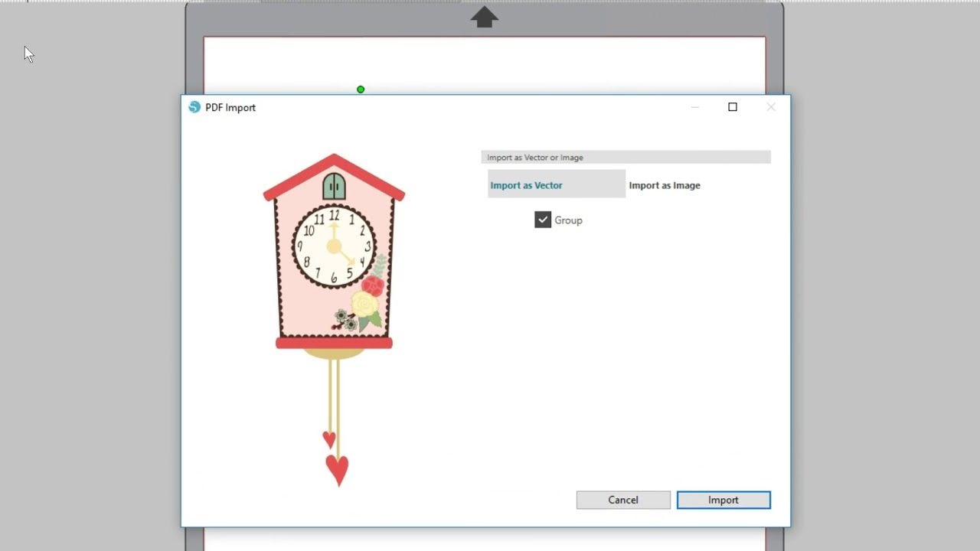
Task: Click the cutting mat up arrow icon
Action: pyautogui.click(x=484, y=17)
